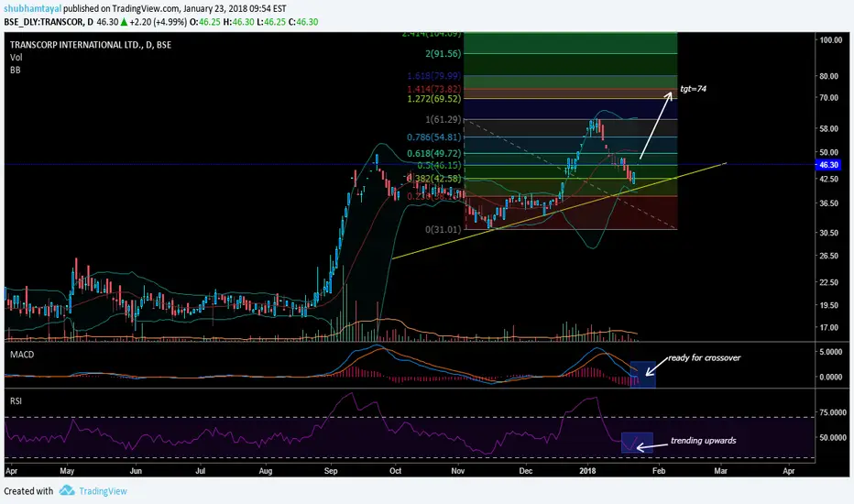Select the TRANSCORP INTERNATIONAL LTD. chart title
Screen dimensions: 854x504
tap(91, 45)
